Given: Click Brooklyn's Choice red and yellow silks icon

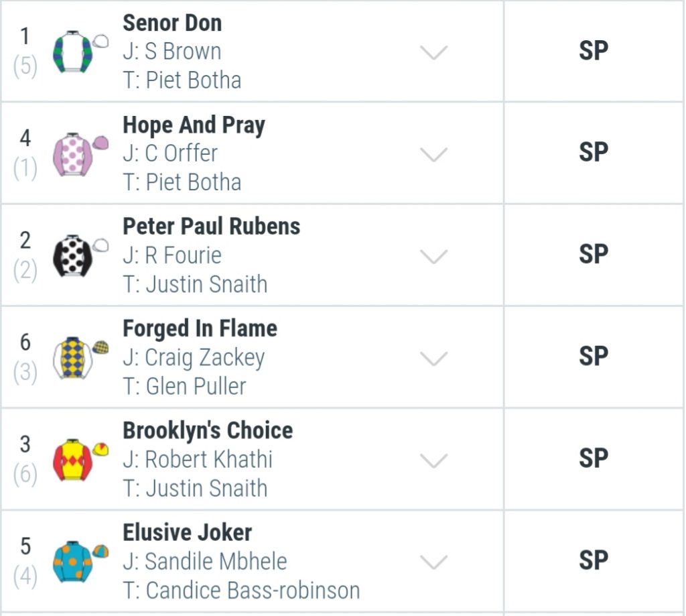Looking at the screenshot, I should pos(80,460).
